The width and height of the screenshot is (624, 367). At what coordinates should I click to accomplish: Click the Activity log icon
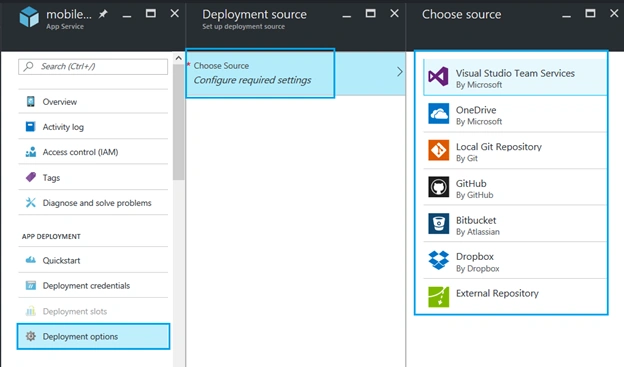pyautogui.click(x=31, y=127)
